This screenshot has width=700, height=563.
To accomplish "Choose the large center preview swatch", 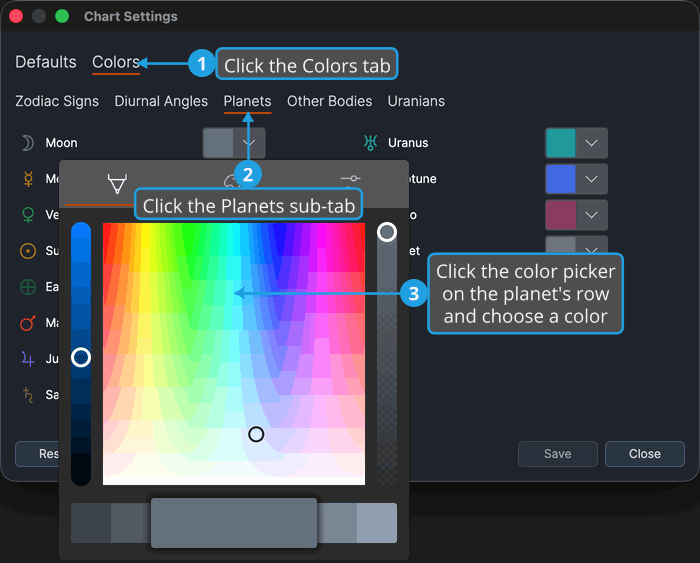I will coord(234,523).
